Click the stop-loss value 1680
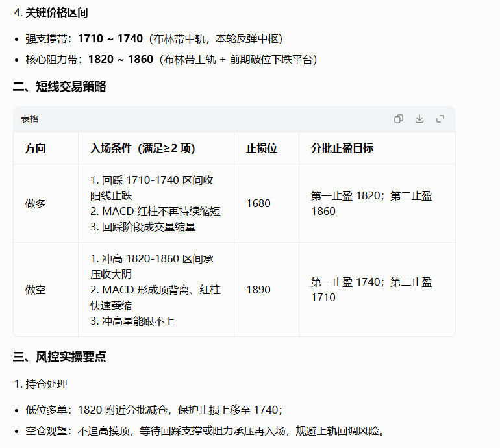500x448 pixels. coord(258,203)
